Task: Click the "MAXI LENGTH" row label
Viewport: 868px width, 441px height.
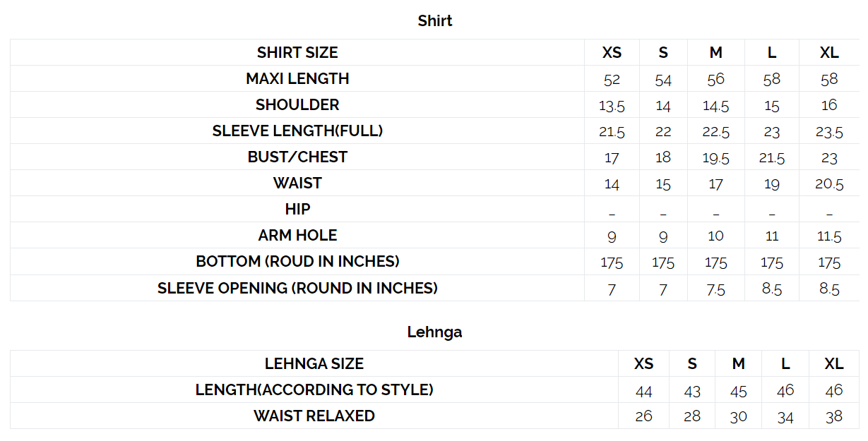Action: [297, 79]
